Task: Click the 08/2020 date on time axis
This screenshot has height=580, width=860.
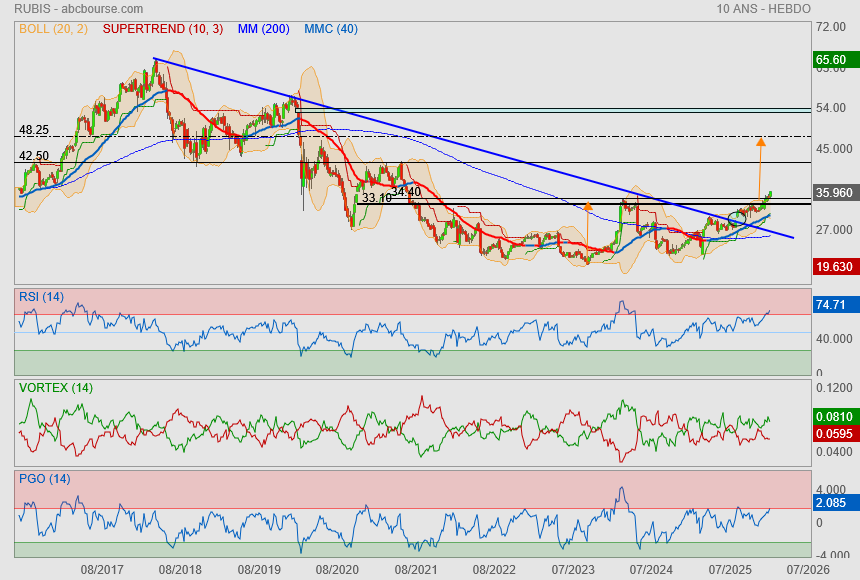Action: [x=337, y=568]
